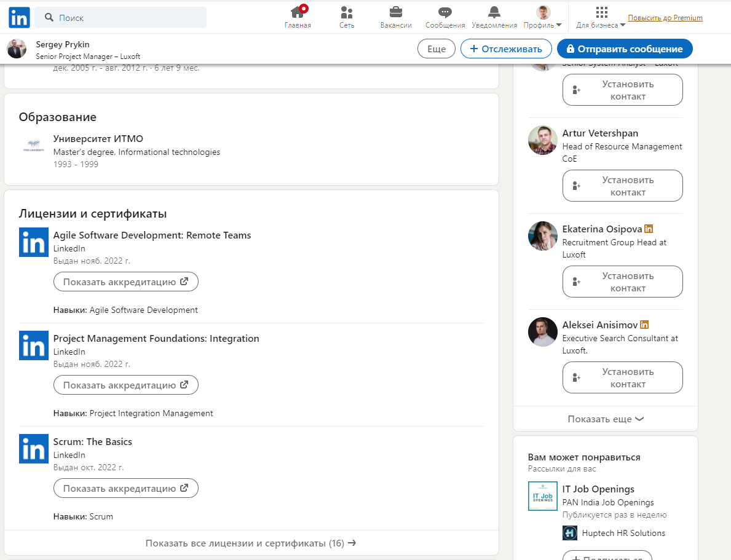Expand the Профиль dropdown menu
Screen dimensions: 731x560
[x=543, y=17]
